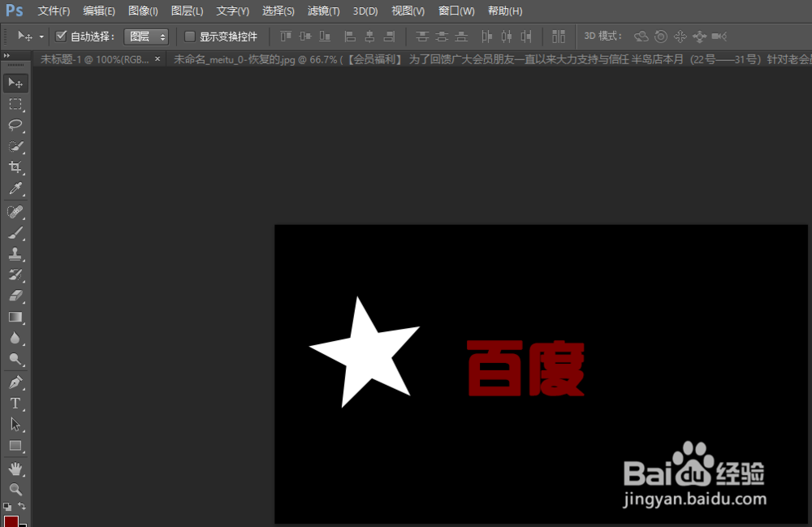Click Align right edges icon
The image size is (812, 527).
[389, 37]
